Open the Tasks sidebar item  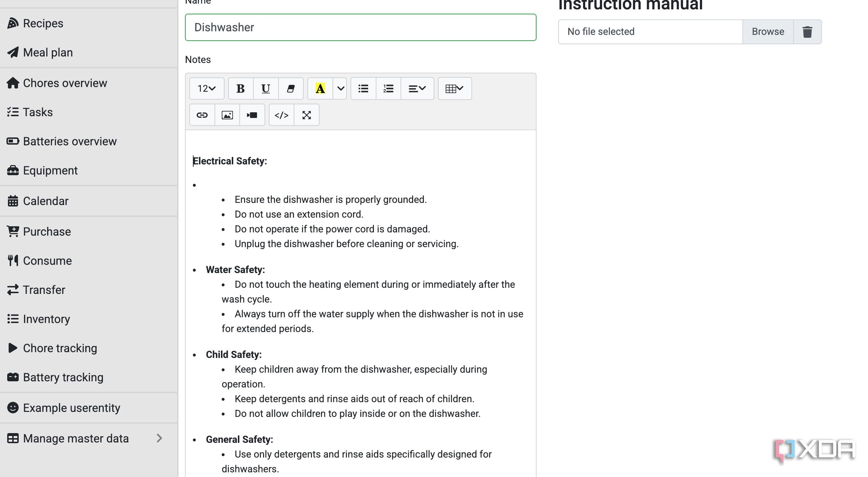[89, 112]
